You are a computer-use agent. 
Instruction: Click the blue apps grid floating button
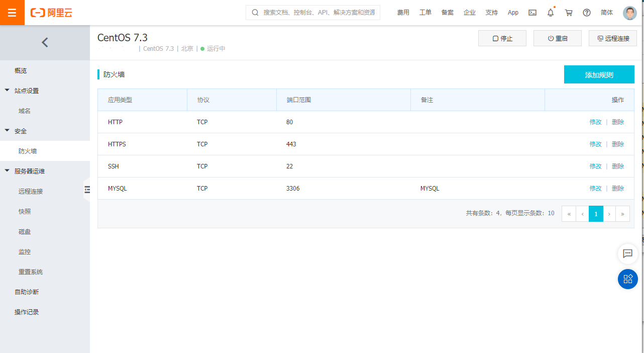[627, 279]
